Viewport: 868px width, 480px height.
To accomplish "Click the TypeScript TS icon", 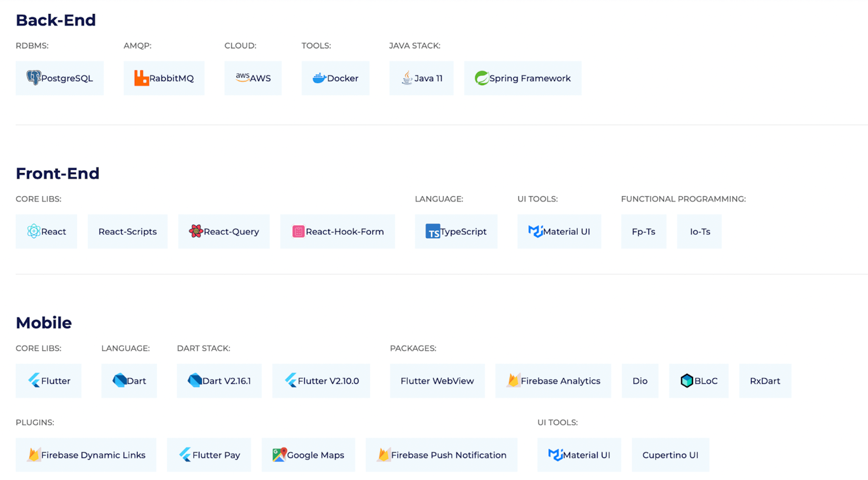I will pyautogui.click(x=432, y=232).
